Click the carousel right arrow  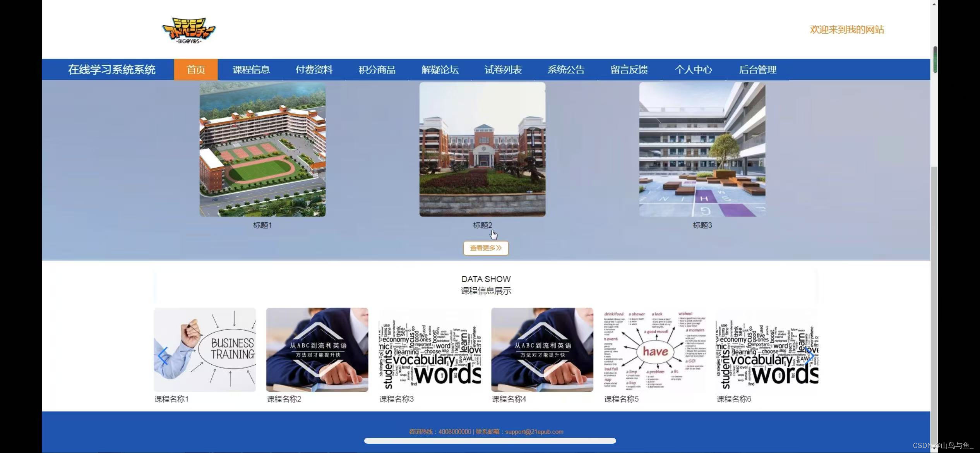tap(809, 355)
